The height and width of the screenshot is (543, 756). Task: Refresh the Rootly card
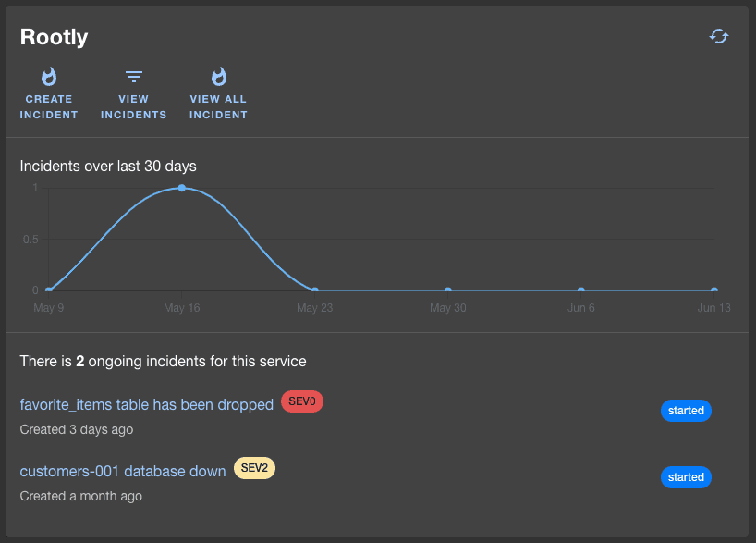click(718, 36)
